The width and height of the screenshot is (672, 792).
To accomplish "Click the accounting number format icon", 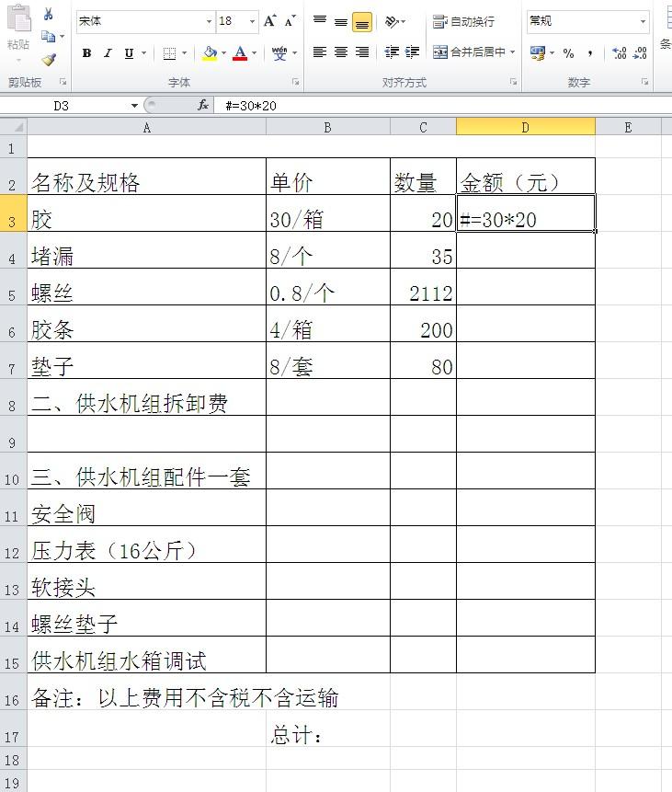I will pyautogui.click(x=537, y=53).
